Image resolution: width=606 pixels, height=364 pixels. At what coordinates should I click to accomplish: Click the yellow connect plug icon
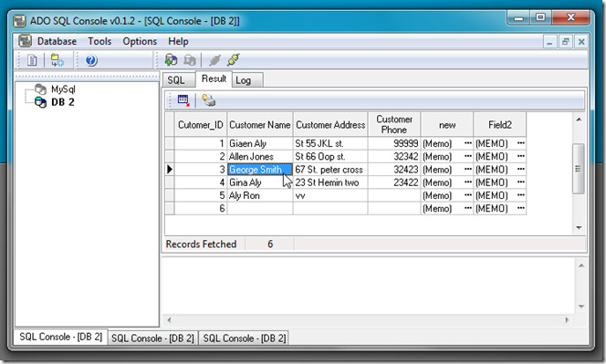click(x=234, y=60)
